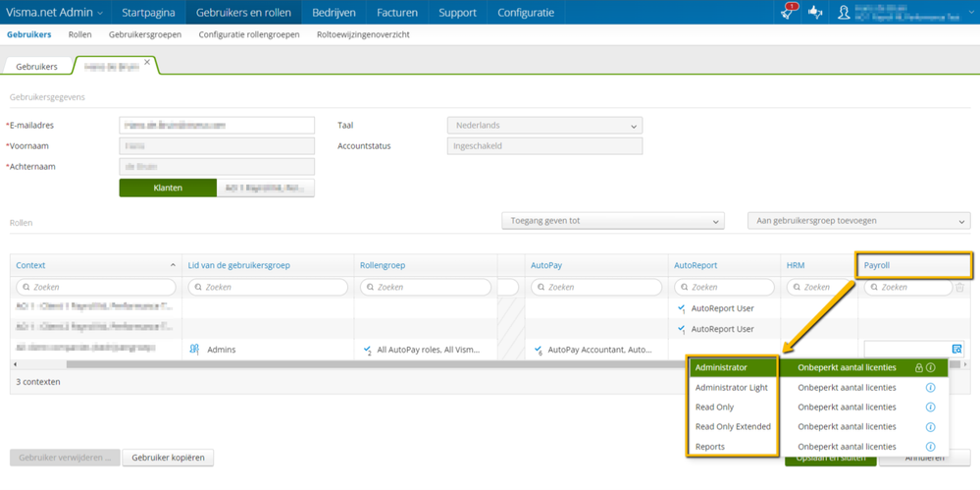
Task: Open the notifications icon with red badge
Action: 790,12
